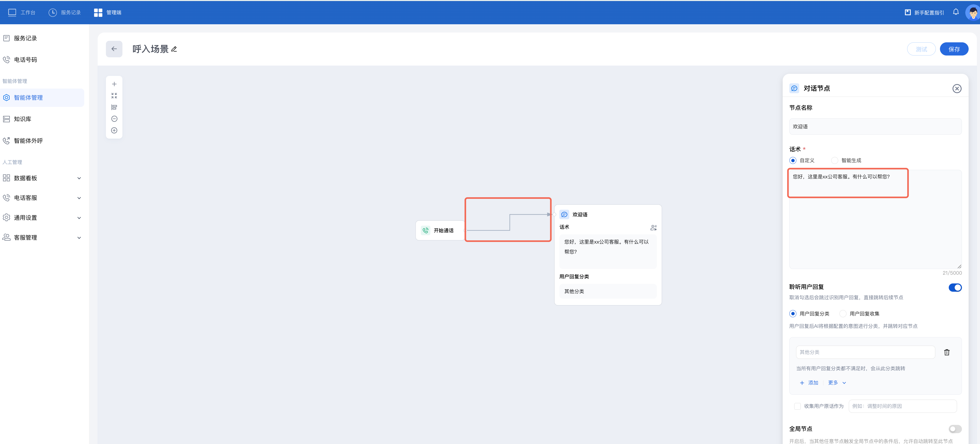980x444 pixels.
Task: Expand the 电话客服 sidebar menu
Action: pos(42,198)
